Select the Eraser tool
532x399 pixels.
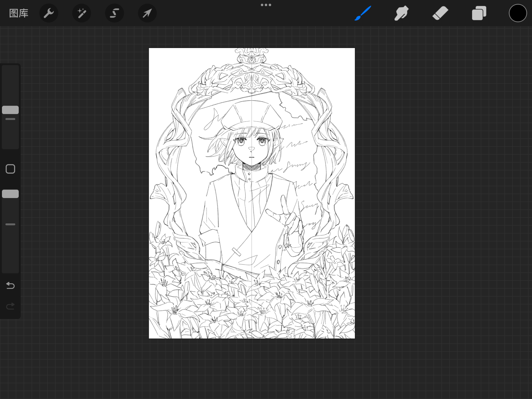click(440, 13)
